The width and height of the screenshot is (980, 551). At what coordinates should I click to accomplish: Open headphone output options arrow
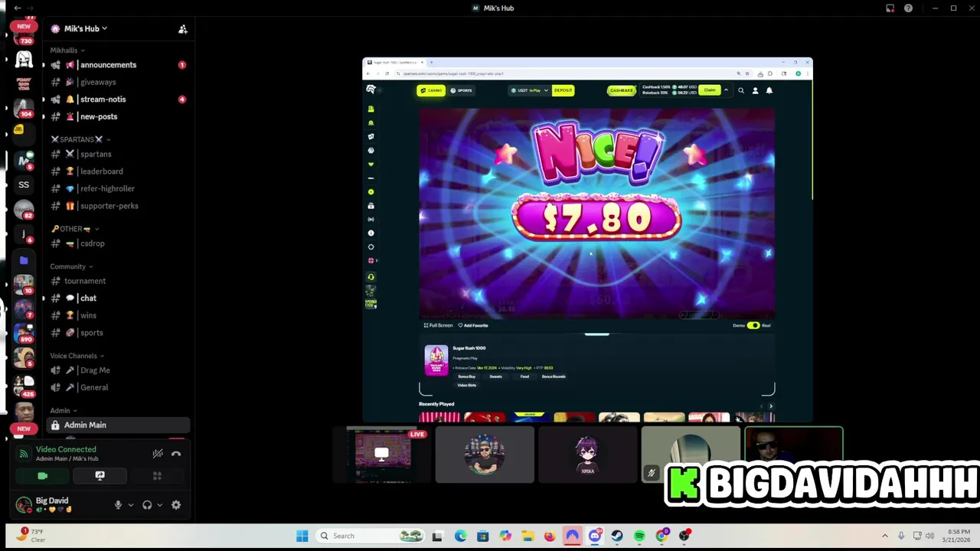click(x=159, y=505)
